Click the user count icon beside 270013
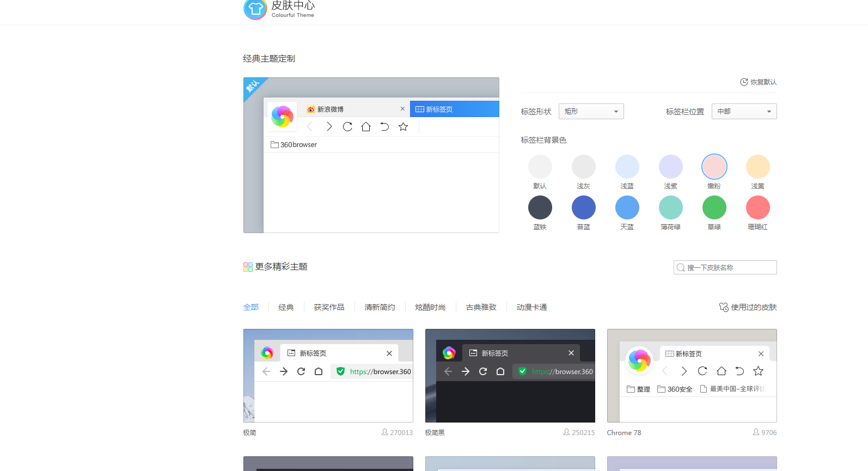The image size is (868, 471). (385, 432)
